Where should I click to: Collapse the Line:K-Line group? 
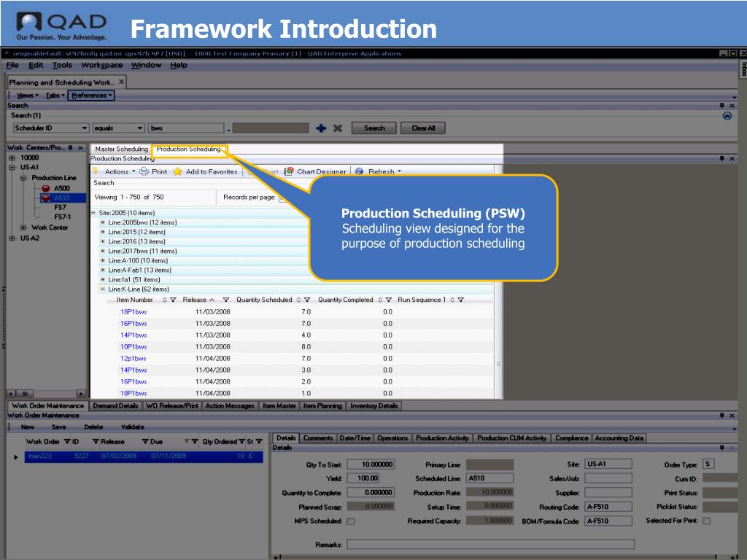[102, 289]
